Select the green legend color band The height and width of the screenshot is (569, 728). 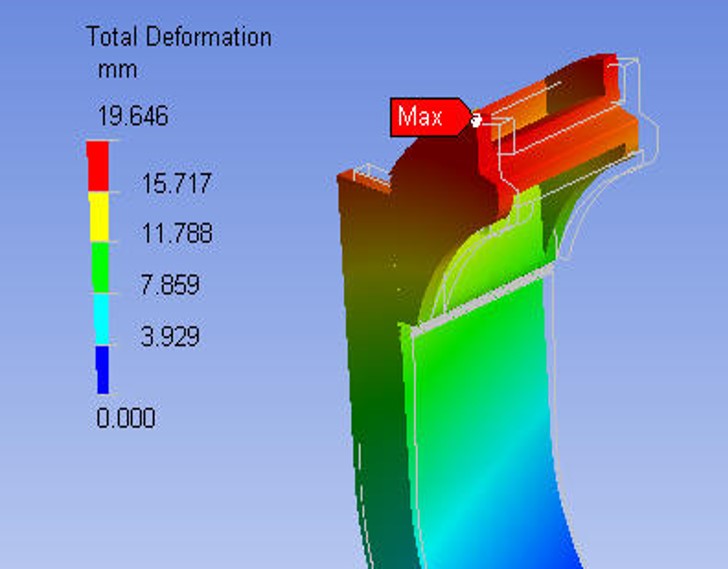(98, 268)
